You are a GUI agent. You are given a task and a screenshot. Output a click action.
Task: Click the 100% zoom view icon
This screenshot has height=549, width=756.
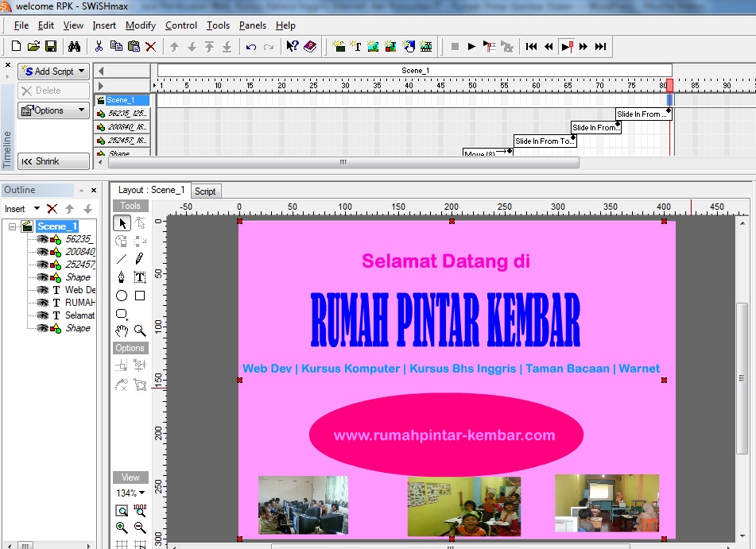click(x=140, y=510)
